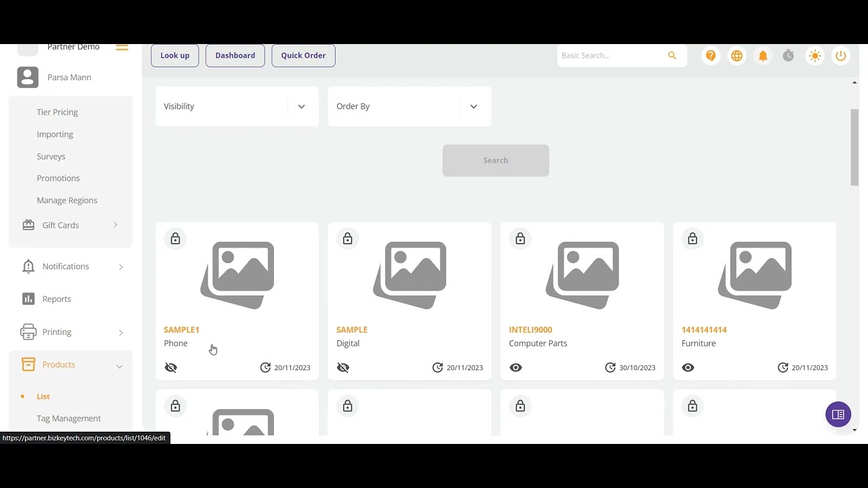Screen dimensions: 868x488
Task: Open Tier Pricing in sidebar
Action: tap(57, 113)
